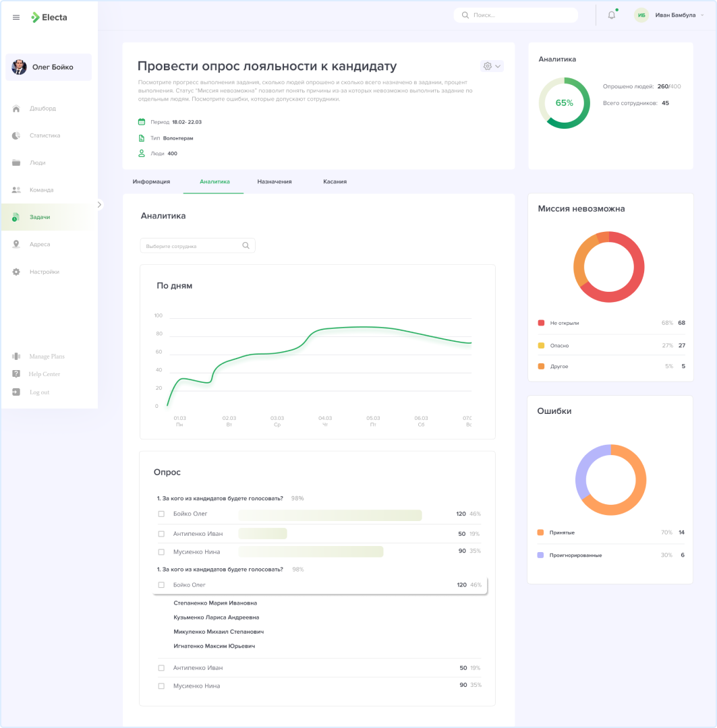The image size is (717, 728).
Task: Check the first Бойко Олег checkbox
Action: pos(161,514)
